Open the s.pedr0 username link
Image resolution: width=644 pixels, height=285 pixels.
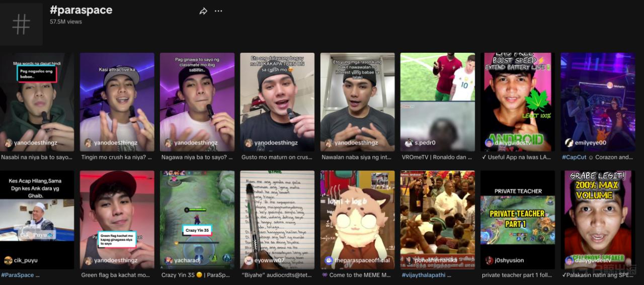(425, 143)
